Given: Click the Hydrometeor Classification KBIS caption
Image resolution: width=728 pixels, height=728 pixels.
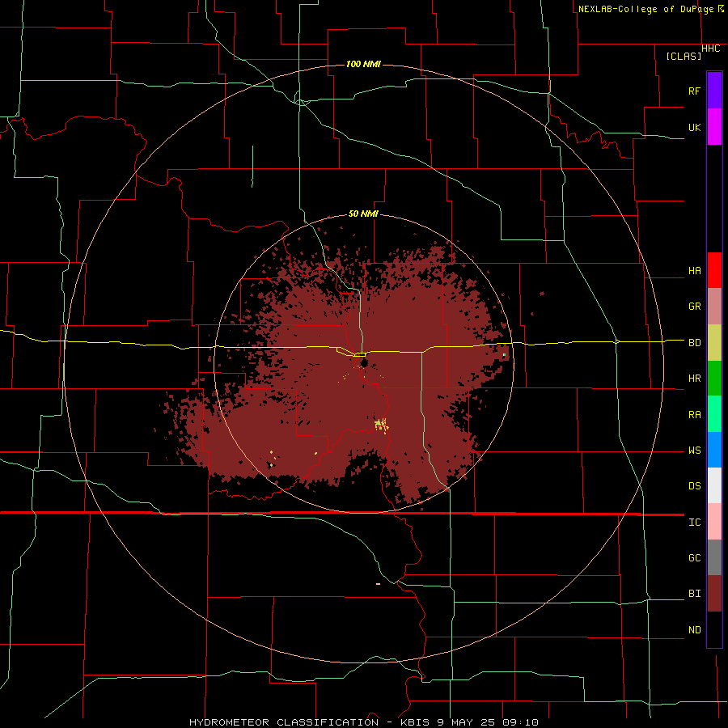Looking at the screenshot, I should (x=364, y=722).
